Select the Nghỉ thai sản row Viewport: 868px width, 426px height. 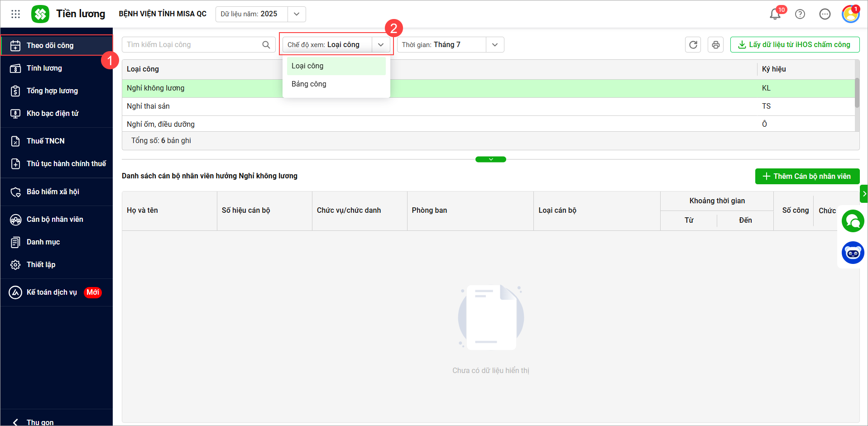(489, 106)
